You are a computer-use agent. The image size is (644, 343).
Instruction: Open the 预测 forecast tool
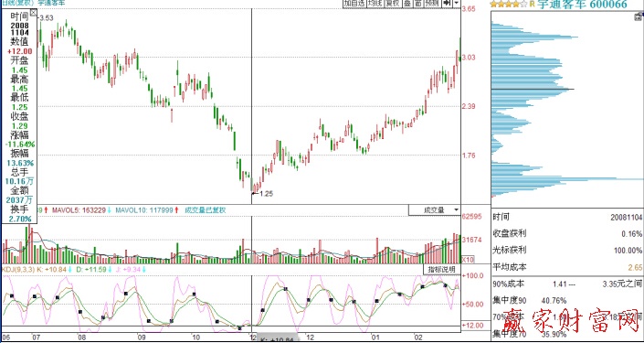(x=432, y=4)
